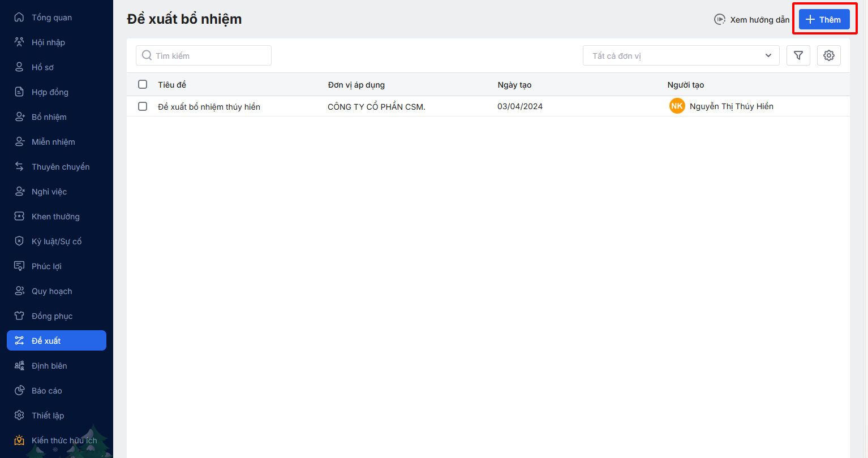This screenshot has width=868, height=458.
Task: Click the Bổ nhiệm user-plus icon
Action: click(x=19, y=117)
